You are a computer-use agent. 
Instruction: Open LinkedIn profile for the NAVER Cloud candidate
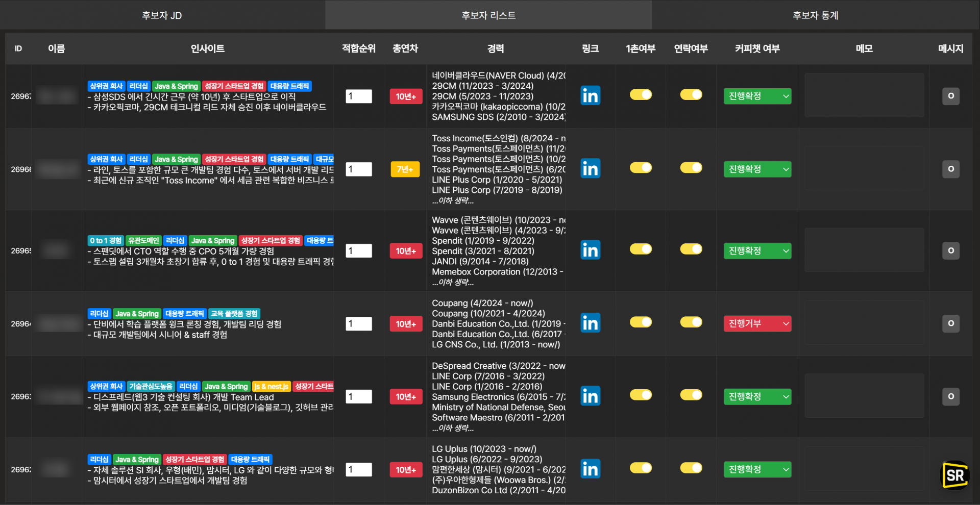coord(590,95)
